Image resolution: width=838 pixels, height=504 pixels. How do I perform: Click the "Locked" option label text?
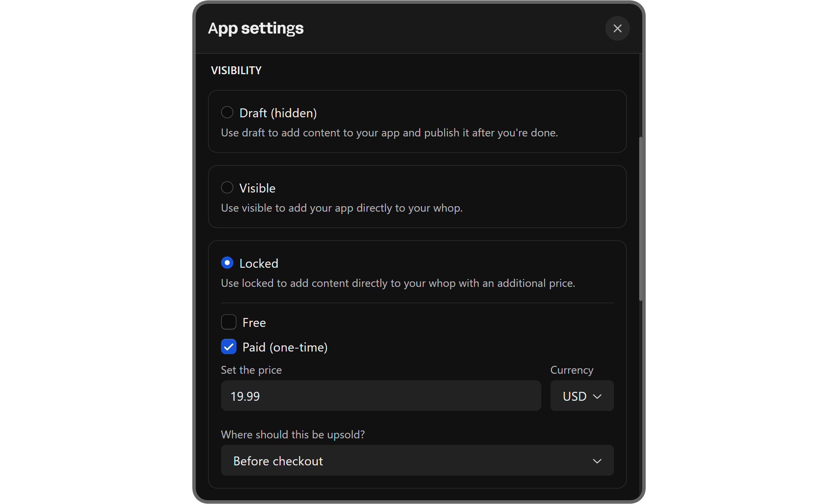(259, 263)
